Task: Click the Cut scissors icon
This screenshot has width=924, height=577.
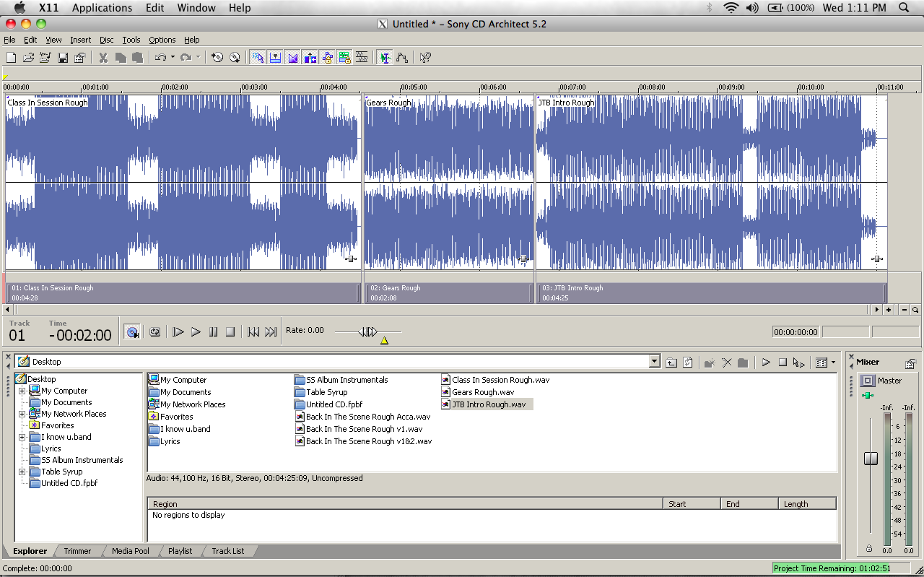Action: pos(103,58)
